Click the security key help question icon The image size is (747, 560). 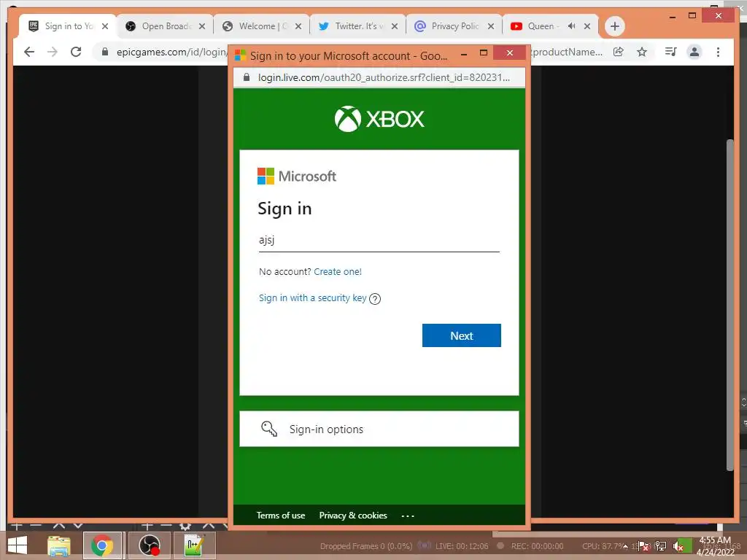click(x=375, y=298)
